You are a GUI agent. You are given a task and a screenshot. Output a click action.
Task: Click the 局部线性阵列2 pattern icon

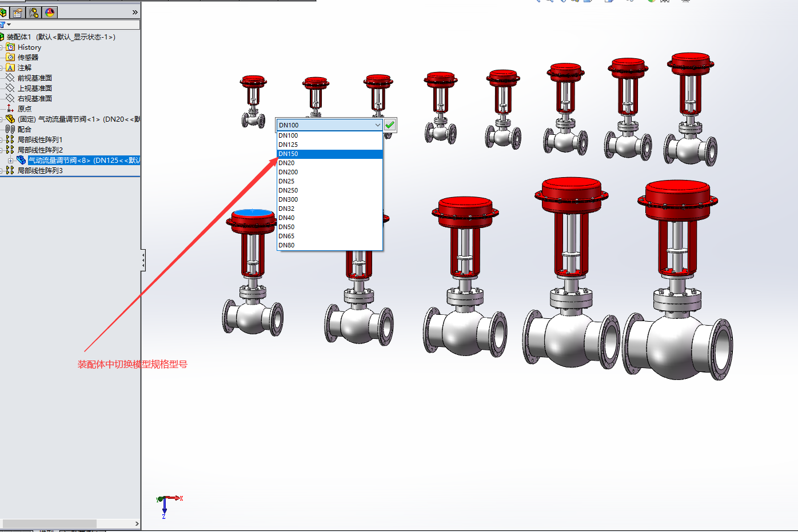pos(10,150)
